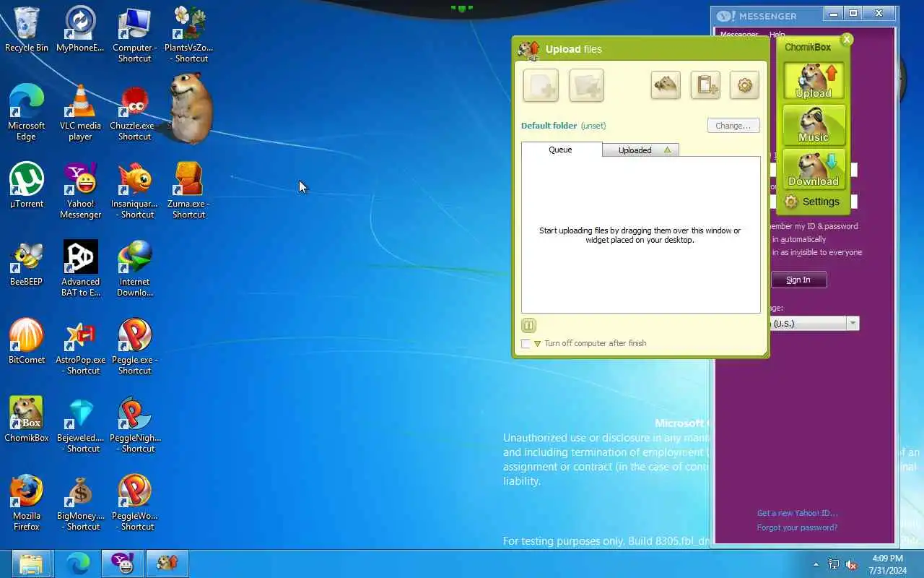This screenshot has width=924, height=578.
Task: Click the (unset) folder text
Action: tap(593, 126)
